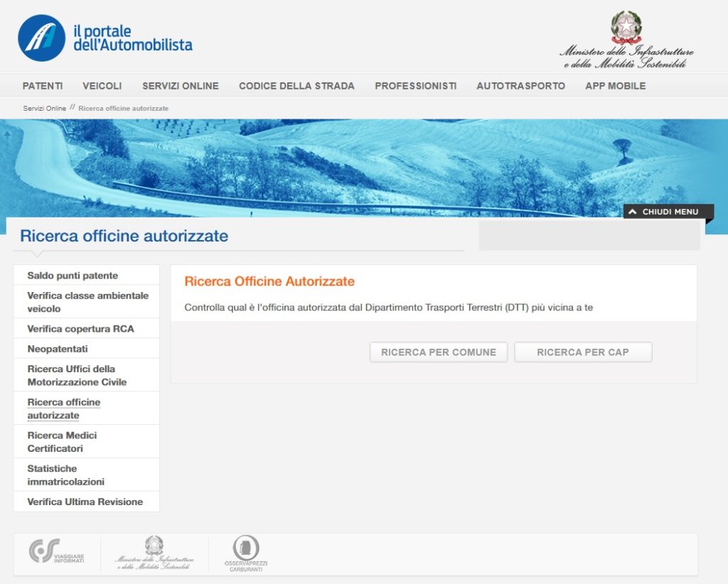Viewport: 728px width, 584px height.
Task: Open Verifica Ultima Revisione link
Action: tap(87, 502)
